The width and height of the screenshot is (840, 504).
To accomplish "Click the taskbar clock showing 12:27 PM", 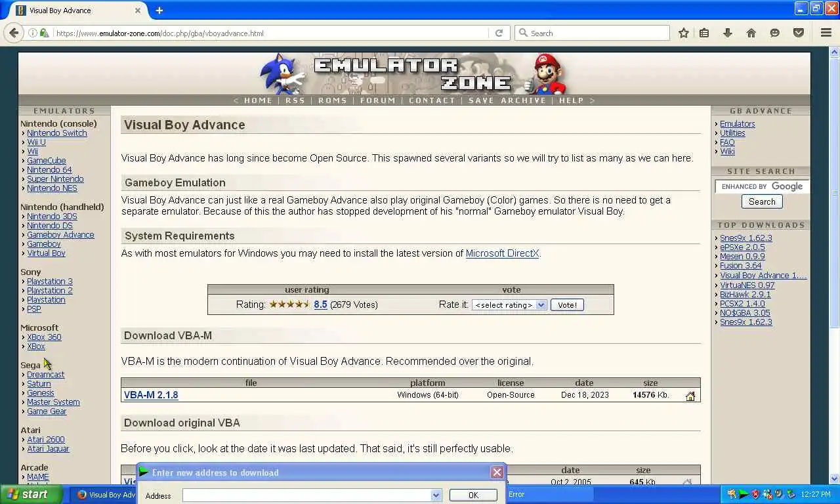I will pyautogui.click(x=816, y=494).
